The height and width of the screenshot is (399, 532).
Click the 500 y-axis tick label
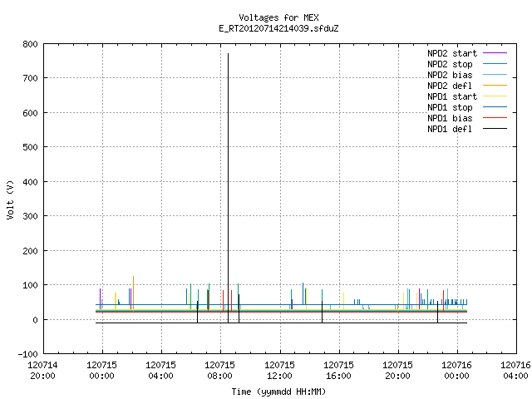pyautogui.click(x=30, y=147)
